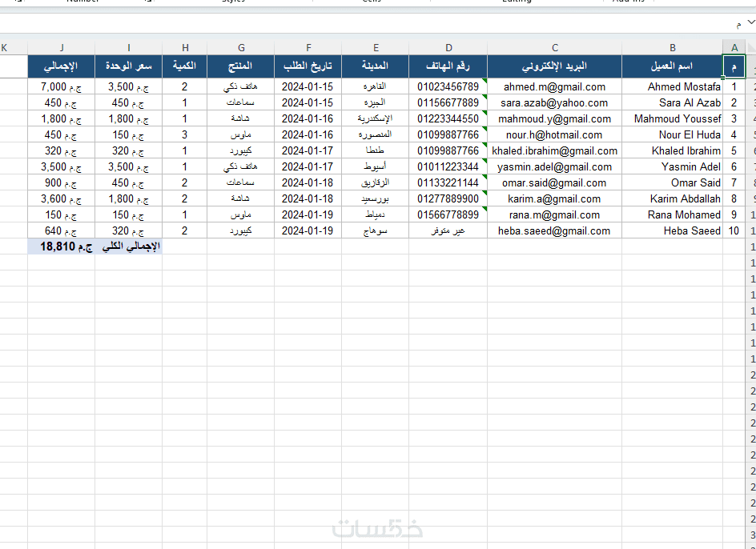Select the cell Omar Said

pyautogui.click(x=672, y=182)
